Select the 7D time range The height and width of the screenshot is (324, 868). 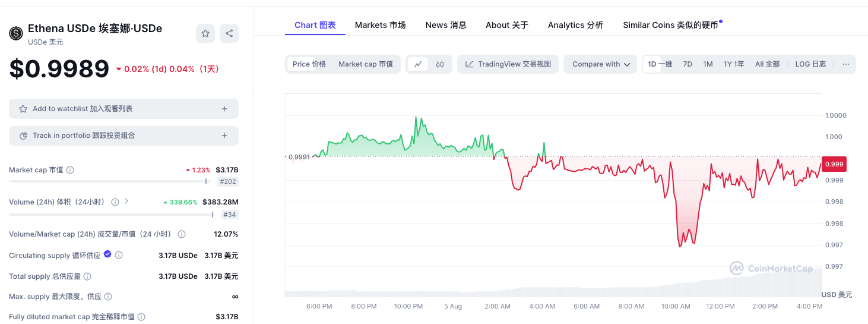688,64
